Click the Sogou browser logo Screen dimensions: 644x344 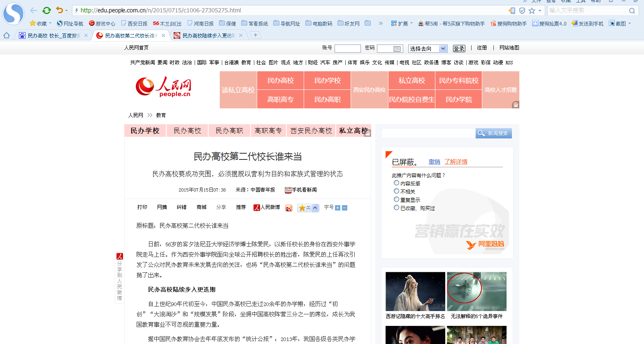[14, 13]
